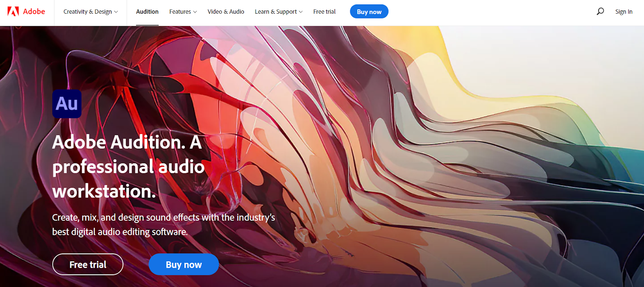
Task: Click the red Adobe logo icon
Action: [x=13, y=11]
